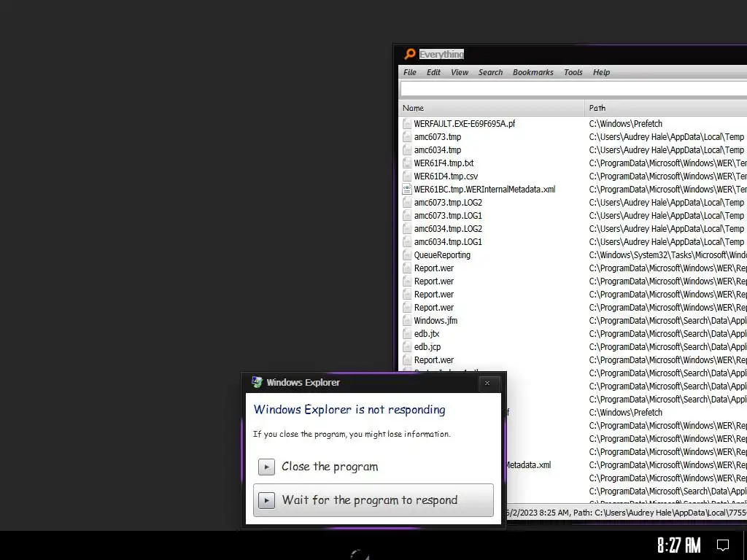The image size is (747, 560).
Task: Sort results by the Name column header
Action: 491,108
